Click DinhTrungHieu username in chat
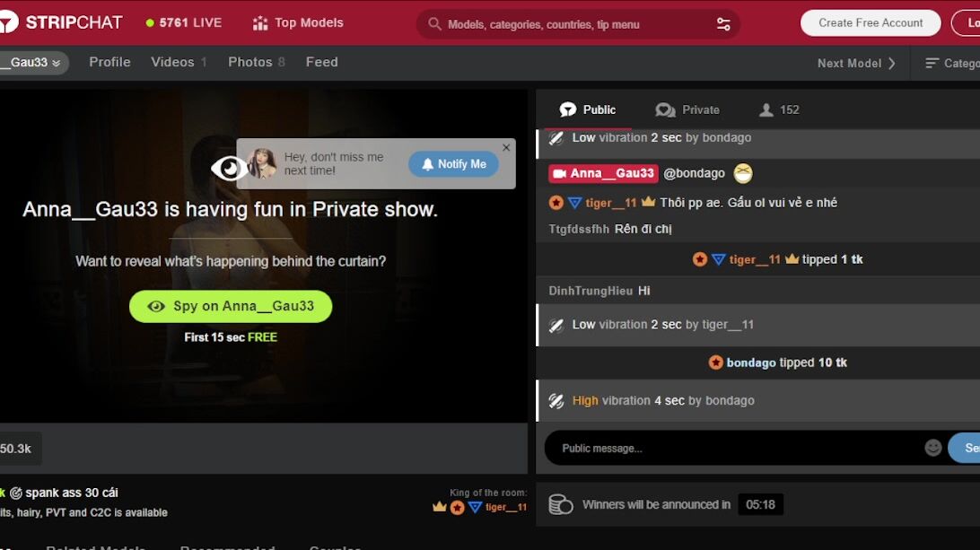Image resolution: width=980 pixels, height=550 pixels. coord(591,291)
